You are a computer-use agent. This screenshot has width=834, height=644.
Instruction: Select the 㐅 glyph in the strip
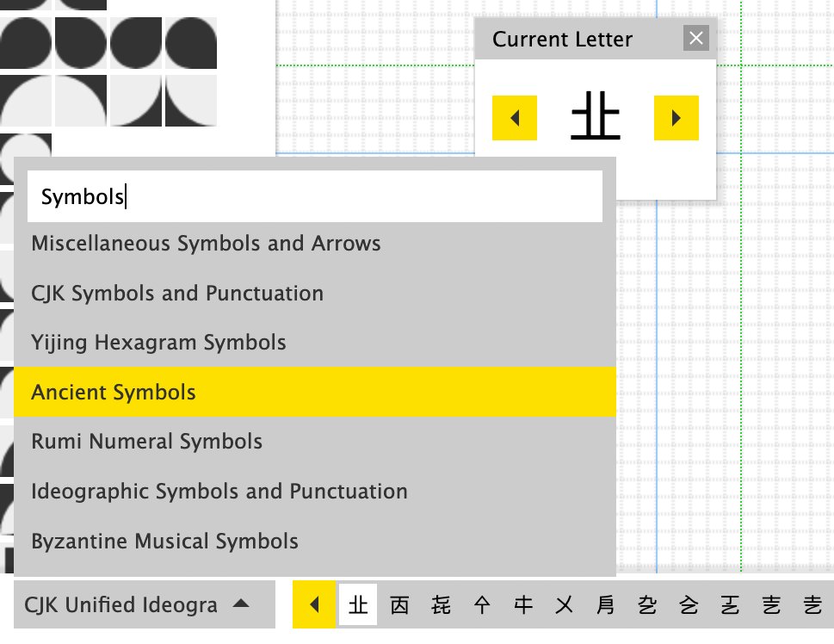[565, 604]
